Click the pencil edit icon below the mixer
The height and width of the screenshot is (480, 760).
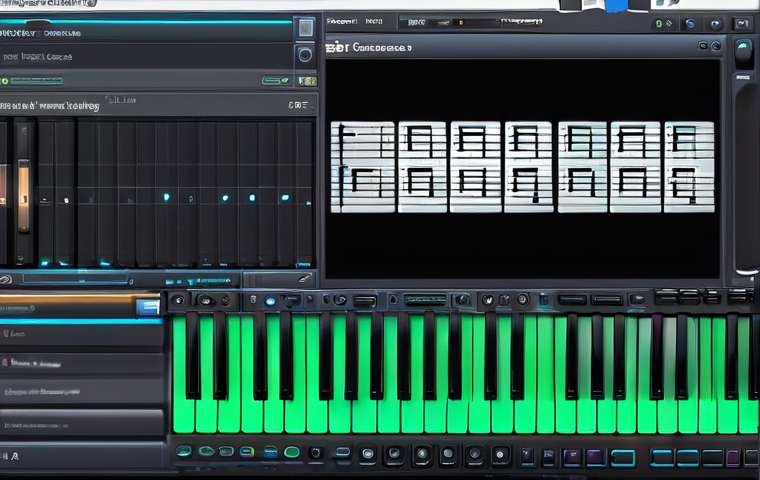(304, 278)
